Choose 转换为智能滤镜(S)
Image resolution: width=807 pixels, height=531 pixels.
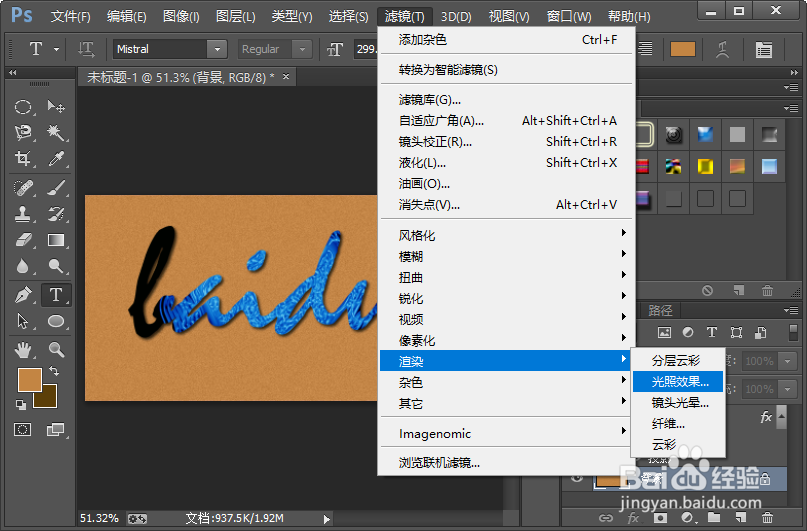[507, 70]
